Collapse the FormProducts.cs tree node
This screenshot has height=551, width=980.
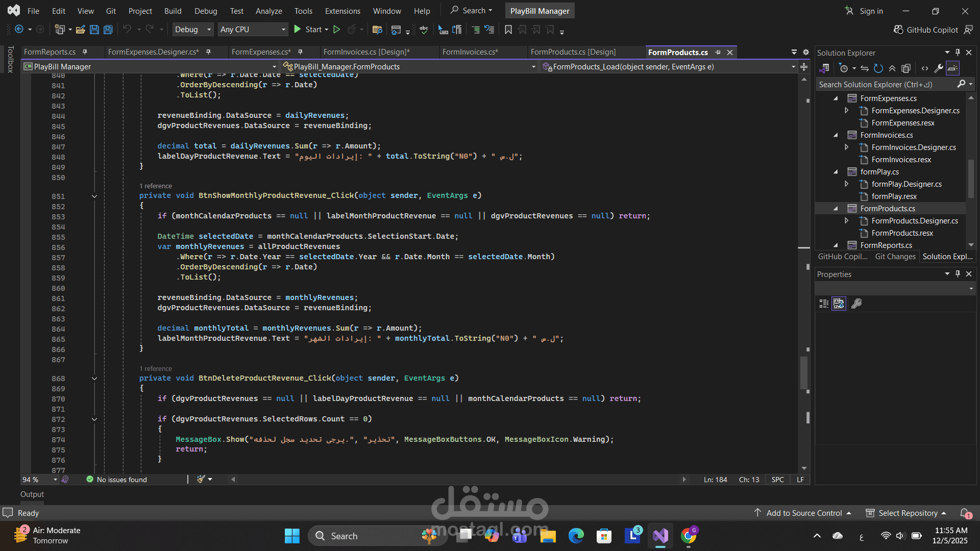836,209
